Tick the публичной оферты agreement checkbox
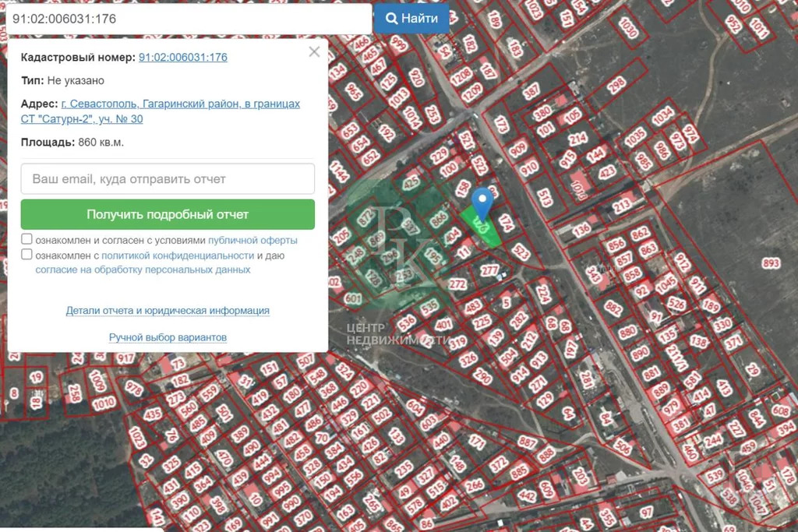This screenshot has width=798, height=532. coord(27,239)
